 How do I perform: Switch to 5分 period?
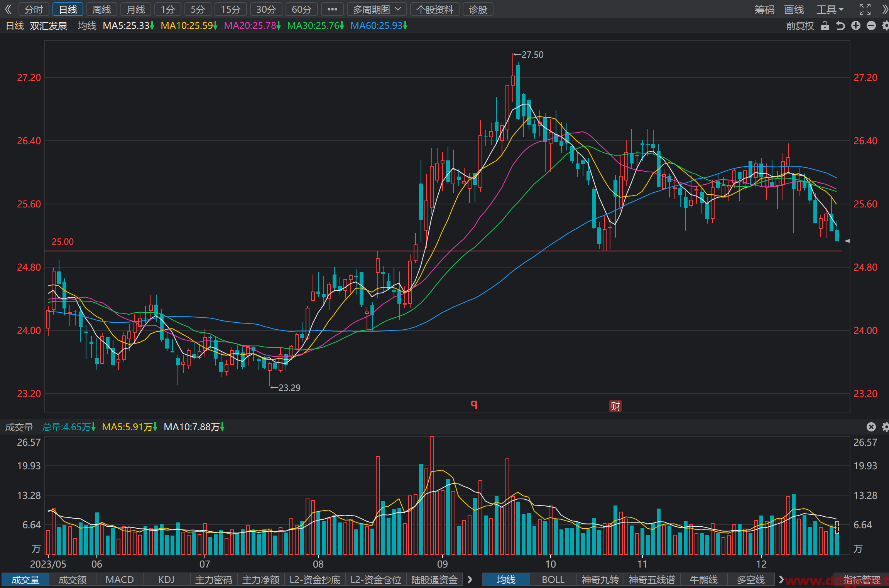click(198, 9)
